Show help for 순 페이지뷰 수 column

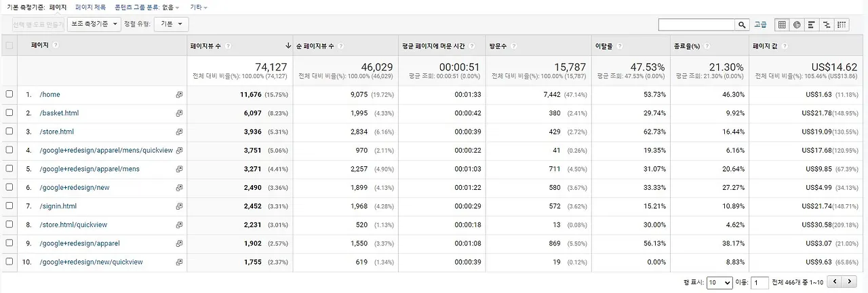point(340,46)
